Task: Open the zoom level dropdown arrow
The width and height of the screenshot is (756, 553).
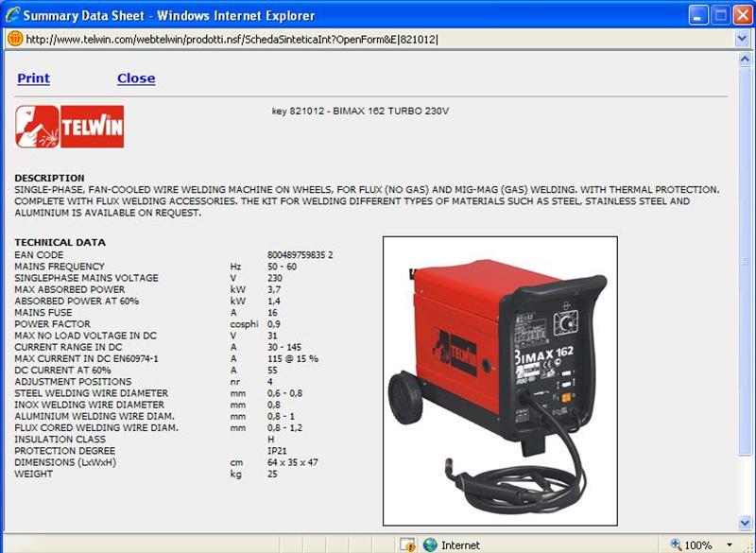Action: [730, 544]
